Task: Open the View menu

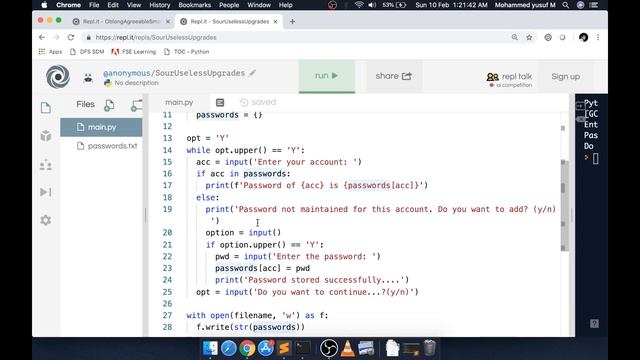Action: [x=133, y=5]
